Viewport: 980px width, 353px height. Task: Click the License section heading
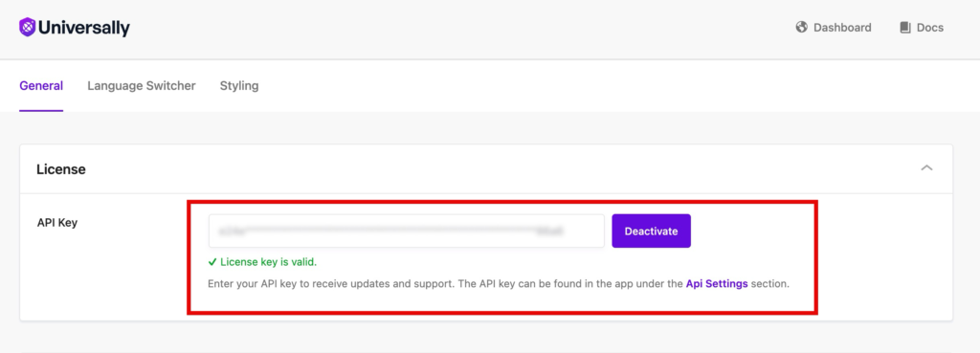coord(60,169)
